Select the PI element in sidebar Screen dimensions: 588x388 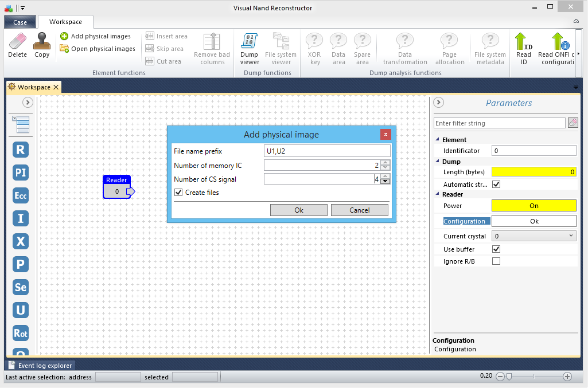(x=21, y=173)
